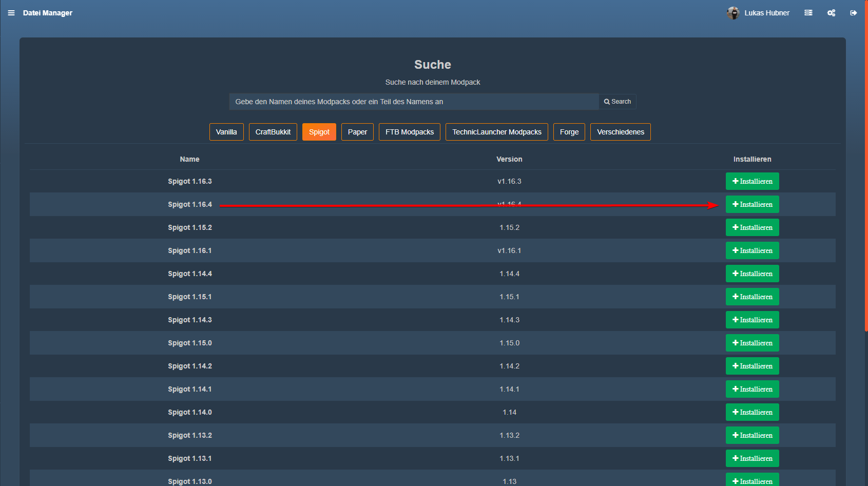Open admin settings via the gears icon

coord(831,13)
